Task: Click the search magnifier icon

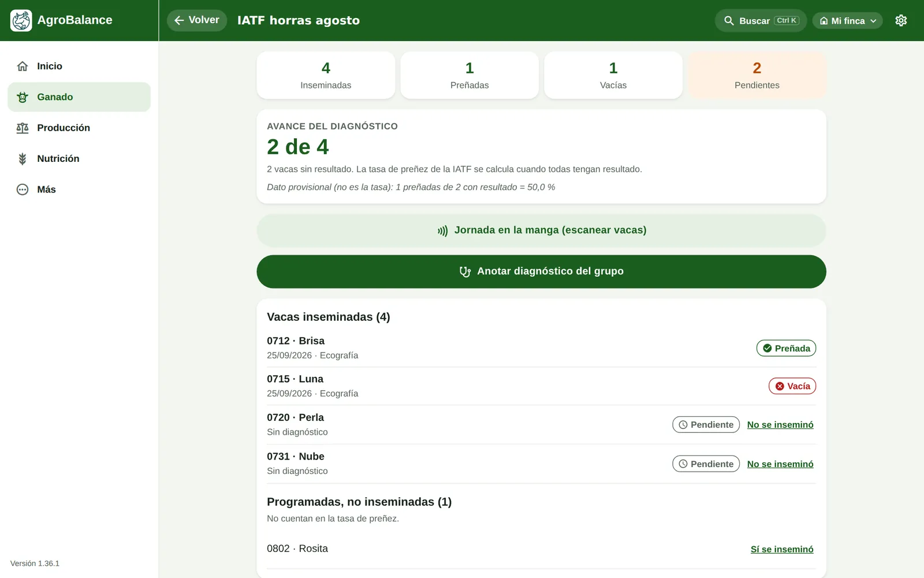Action: tap(729, 21)
